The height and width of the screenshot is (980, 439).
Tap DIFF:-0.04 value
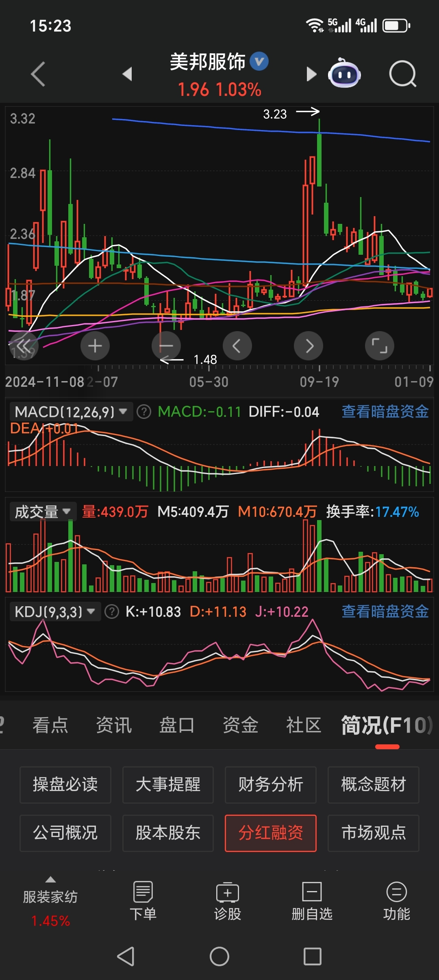pos(284,412)
